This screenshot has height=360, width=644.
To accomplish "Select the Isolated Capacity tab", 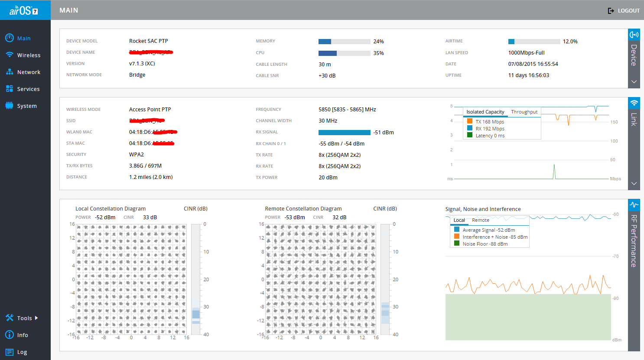I will coord(485,112).
